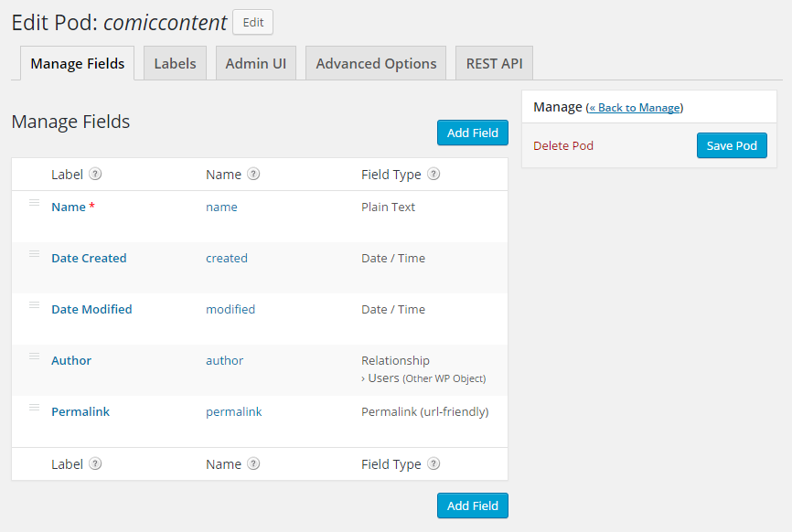This screenshot has width=792, height=532.
Task: Click help icon beside top Name header
Action: pos(253,175)
